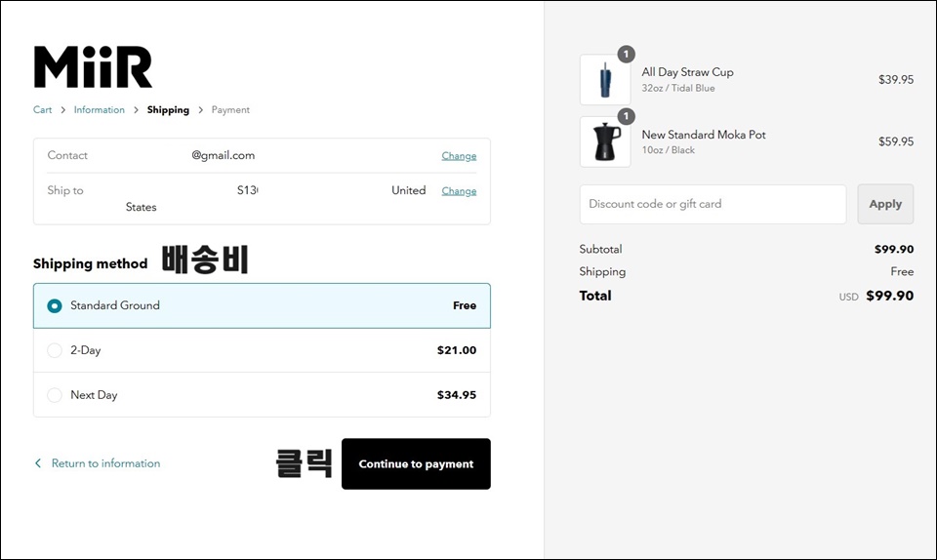
Task: Click All Day Straw Cup thumbnail
Action: tap(605, 79)
